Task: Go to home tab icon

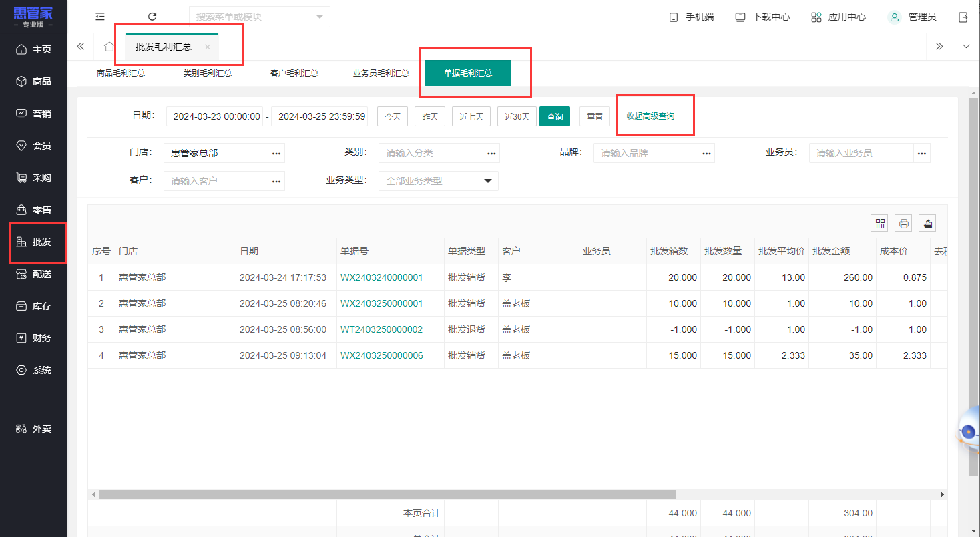Action: pos(109,47)
